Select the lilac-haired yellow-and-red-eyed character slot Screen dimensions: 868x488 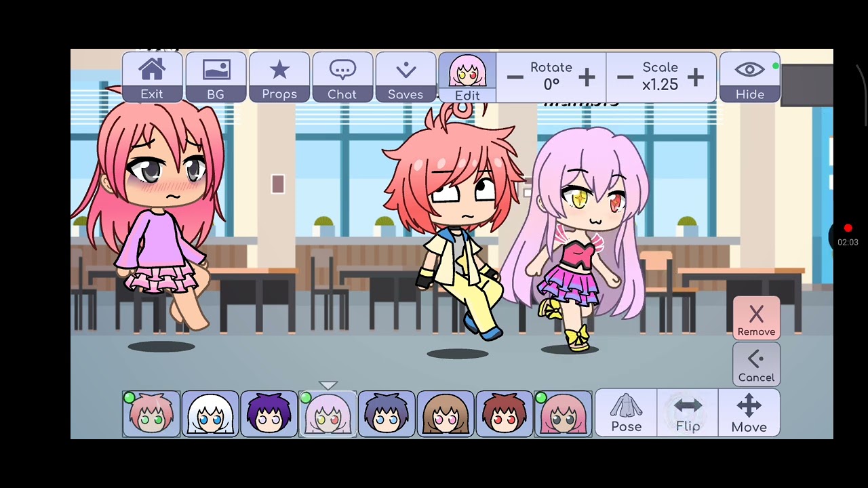pos(328,413)
